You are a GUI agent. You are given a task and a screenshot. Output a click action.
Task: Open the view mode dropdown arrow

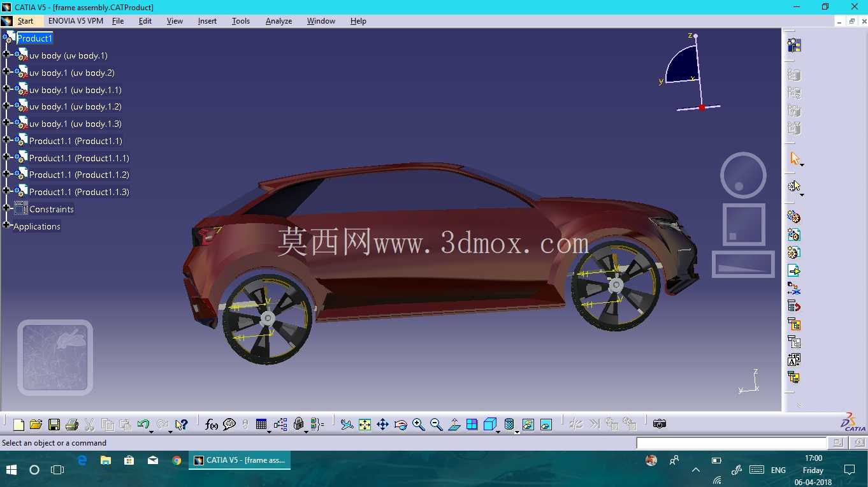click(517, 431)
